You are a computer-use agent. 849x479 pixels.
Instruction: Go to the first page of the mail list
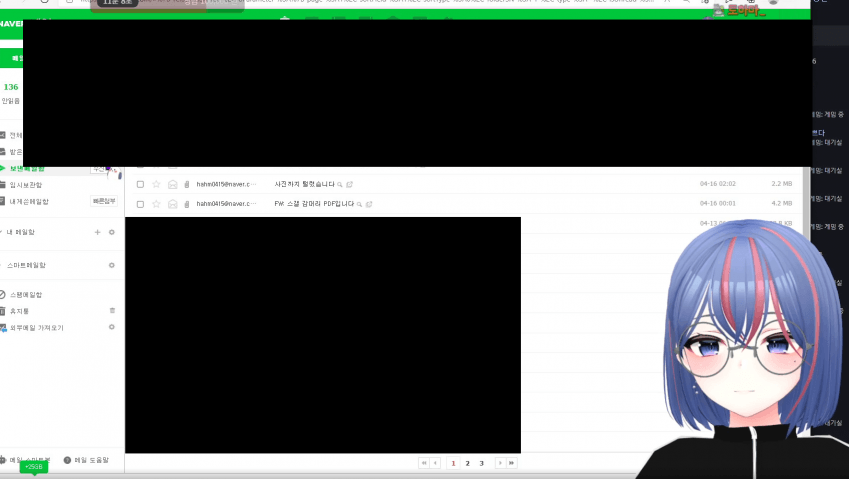pos(423,463)
